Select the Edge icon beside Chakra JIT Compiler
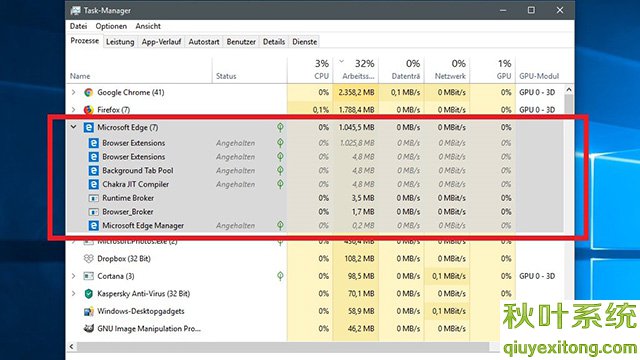The height and width of the screenshot is (360, 640). [x=94, y=184]
